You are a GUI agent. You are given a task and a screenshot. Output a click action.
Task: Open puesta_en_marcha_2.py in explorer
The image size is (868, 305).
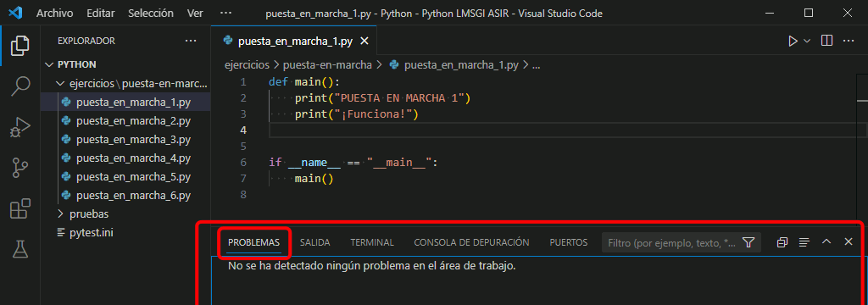(x=125, y=120)
